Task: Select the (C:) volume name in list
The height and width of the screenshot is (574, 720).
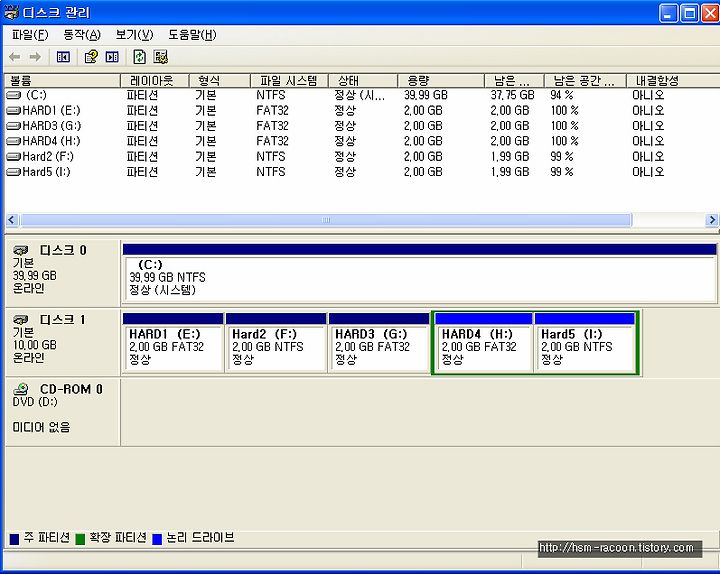Action: 36,95
